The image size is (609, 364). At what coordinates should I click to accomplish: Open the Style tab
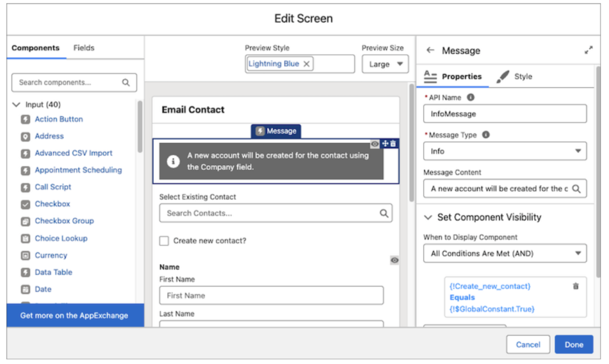point(515,76)
